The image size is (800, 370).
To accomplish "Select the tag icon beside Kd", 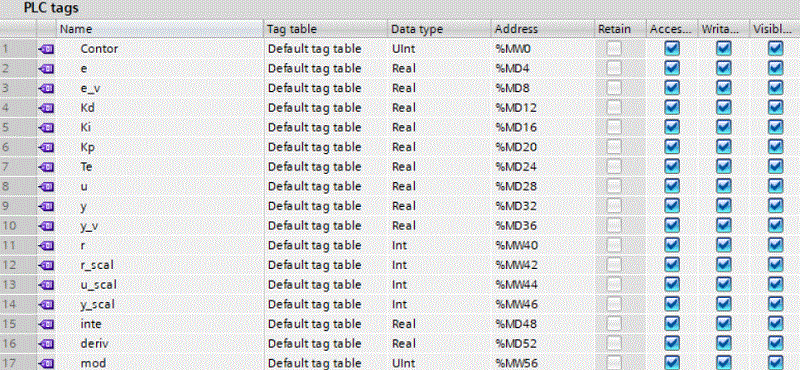I will pos(46,108).
